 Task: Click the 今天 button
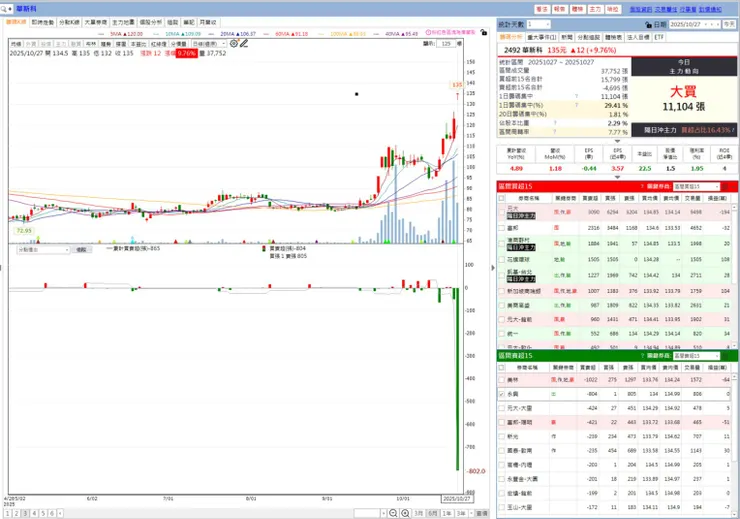pyautogui.click(x=730, y=24)
